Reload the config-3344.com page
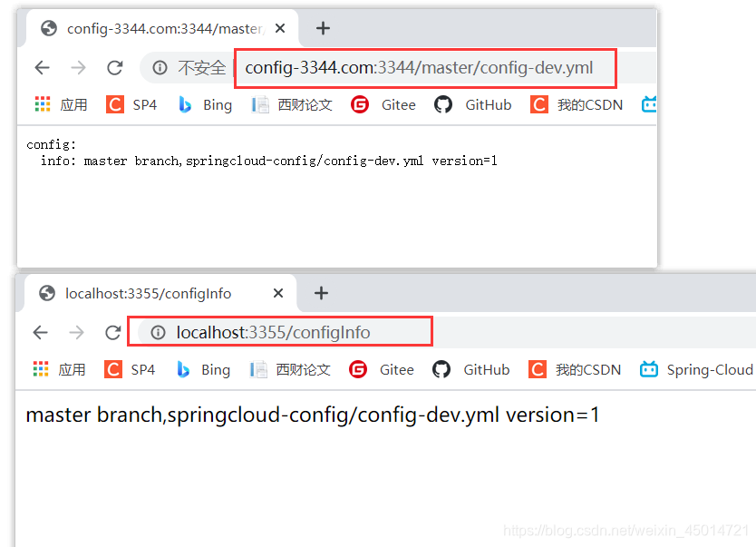 (x=115, y=67)
